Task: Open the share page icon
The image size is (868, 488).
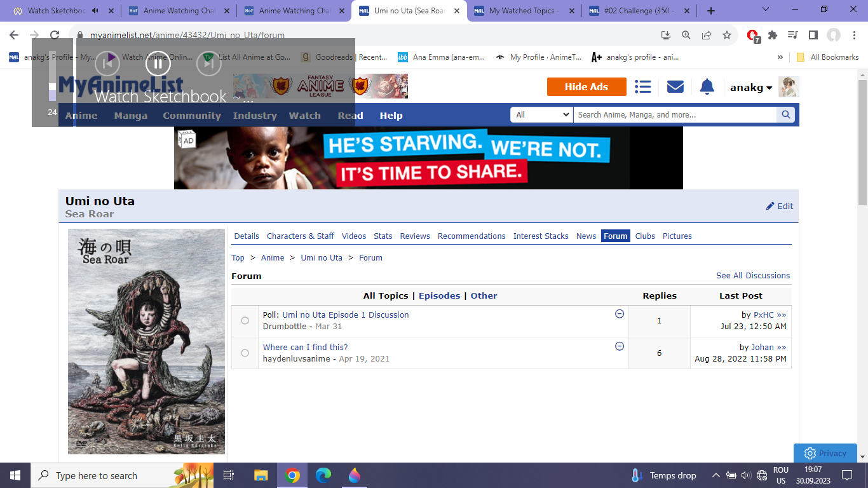Action: tap(707, 36)
